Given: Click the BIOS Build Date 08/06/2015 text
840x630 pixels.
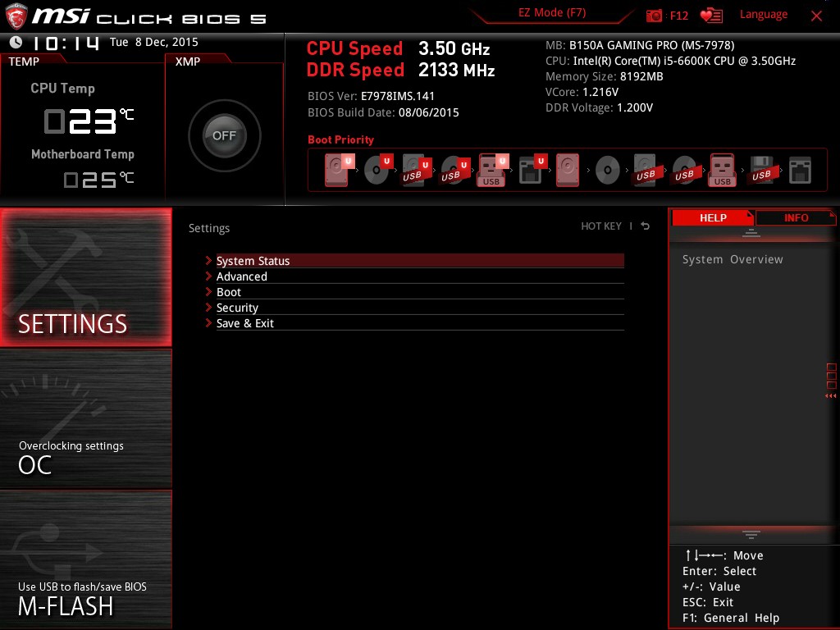Looking at the screenshot, I should coord(383,112).
